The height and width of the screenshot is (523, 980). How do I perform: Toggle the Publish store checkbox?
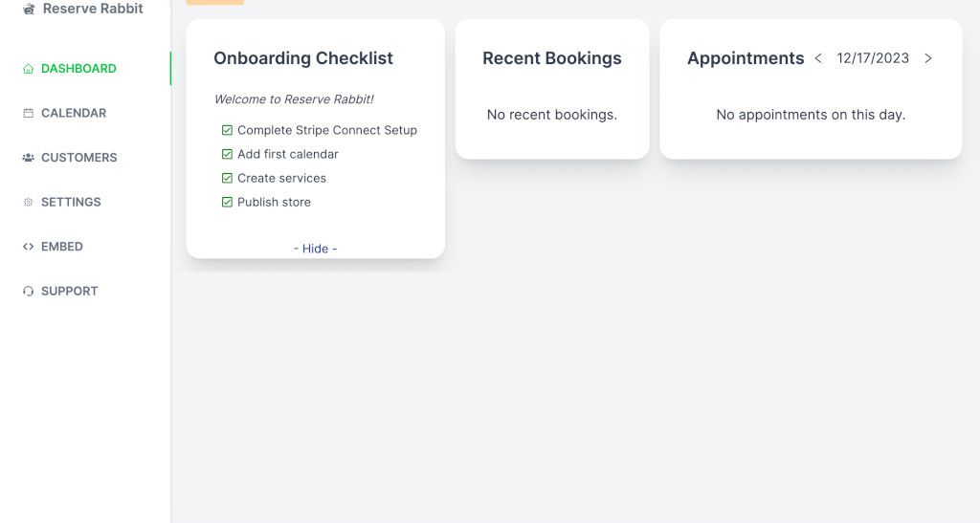click(x=227, y=202)
